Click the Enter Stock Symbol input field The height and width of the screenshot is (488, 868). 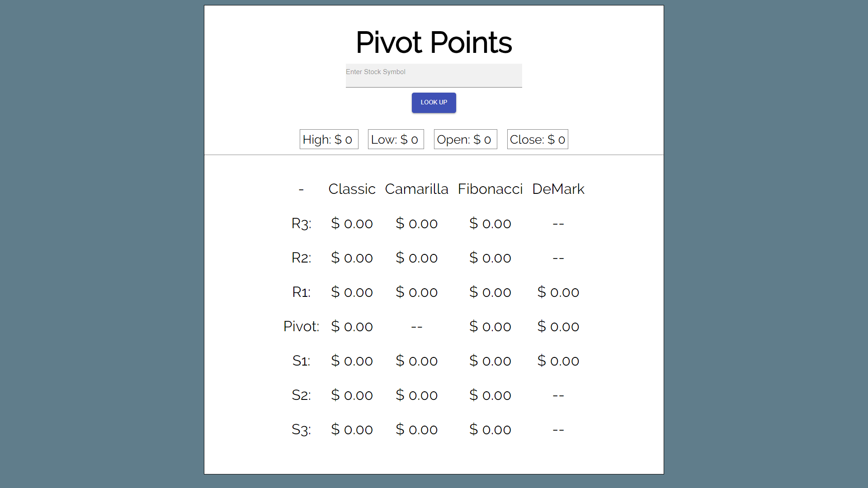tap(434, 75)
